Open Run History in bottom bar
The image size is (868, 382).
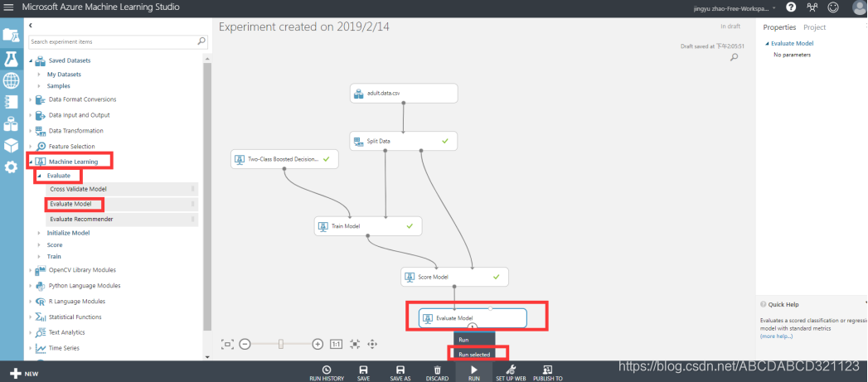[x=327, y=373]
